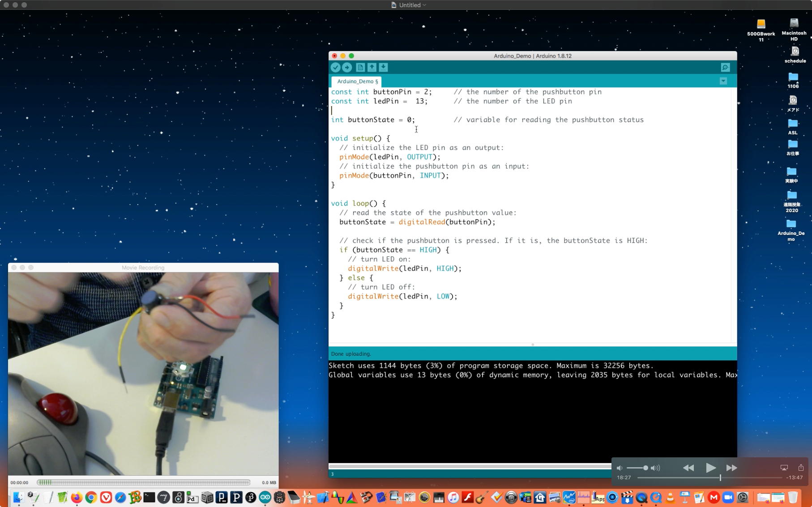Image resolution: width=812 pixels, height=507 pixels.
Task: Click 'buttonState = digitalRead(buttonPin);' line
Action: click(x=417, y=222)
